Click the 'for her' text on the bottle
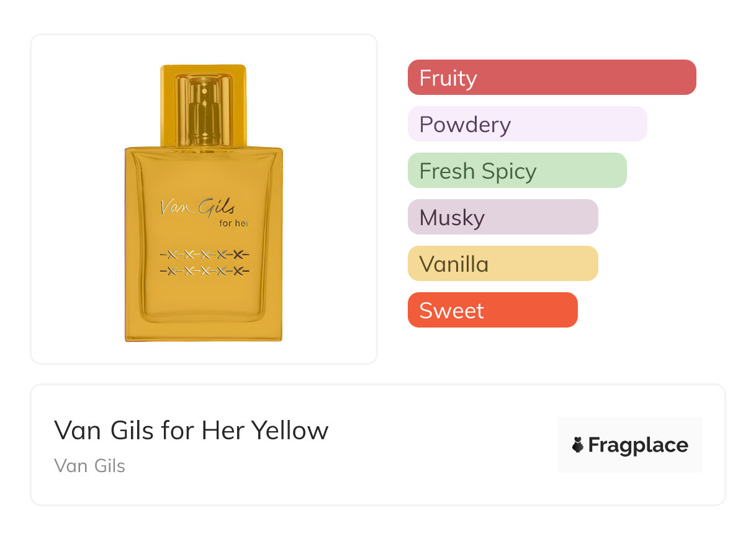Image resolution: width=756 pixels, height=536 pixels. pyautogui.click(x=234, y=223)
